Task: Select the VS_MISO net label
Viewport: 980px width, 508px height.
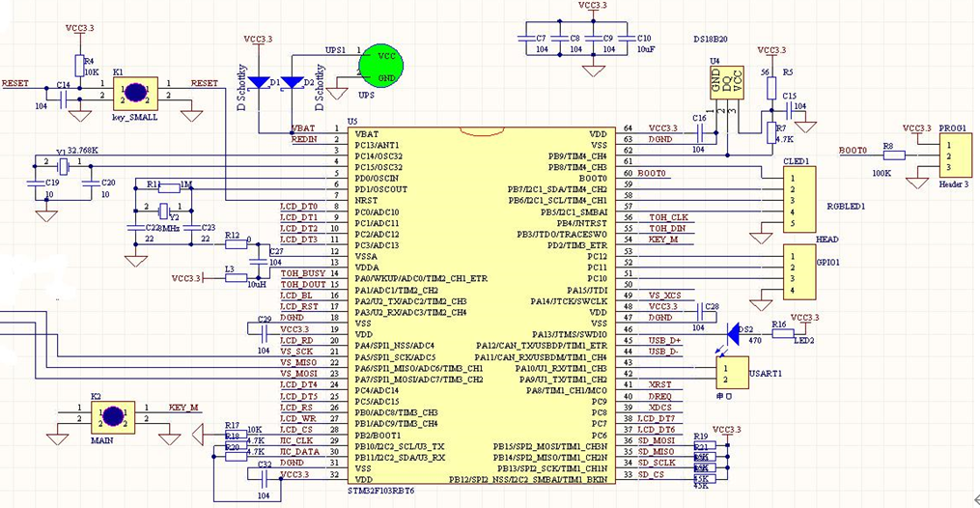Action: point(298,362)
